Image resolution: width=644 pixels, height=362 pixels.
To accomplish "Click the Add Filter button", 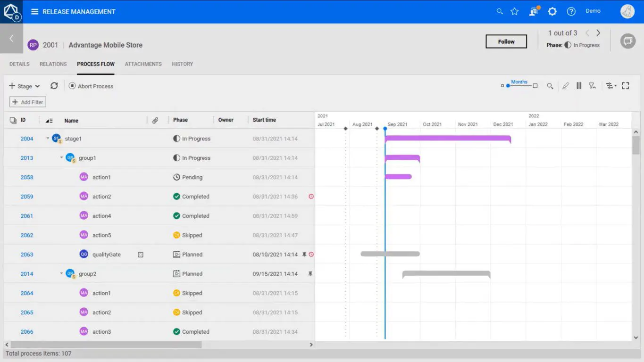I will tap(28, 102).
